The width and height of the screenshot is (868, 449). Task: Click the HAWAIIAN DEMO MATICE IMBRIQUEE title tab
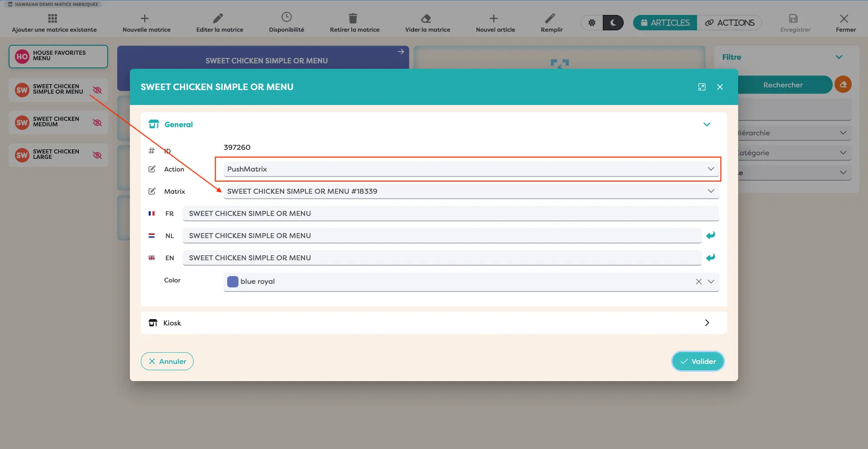click(x=53, y=4)
